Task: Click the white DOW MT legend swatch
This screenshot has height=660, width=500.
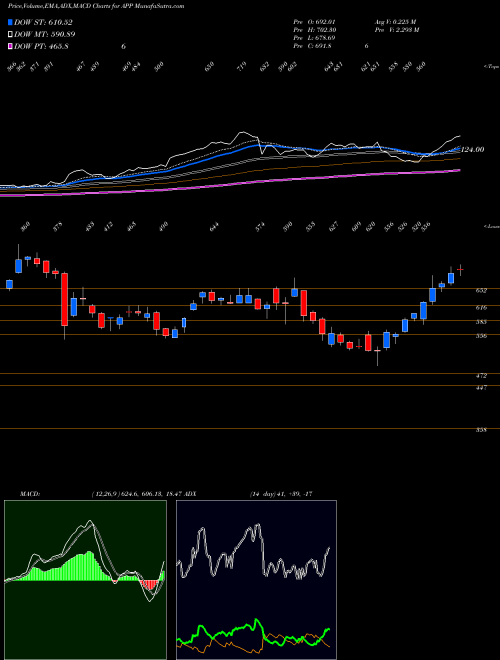Action: click(x=10, y=34)
